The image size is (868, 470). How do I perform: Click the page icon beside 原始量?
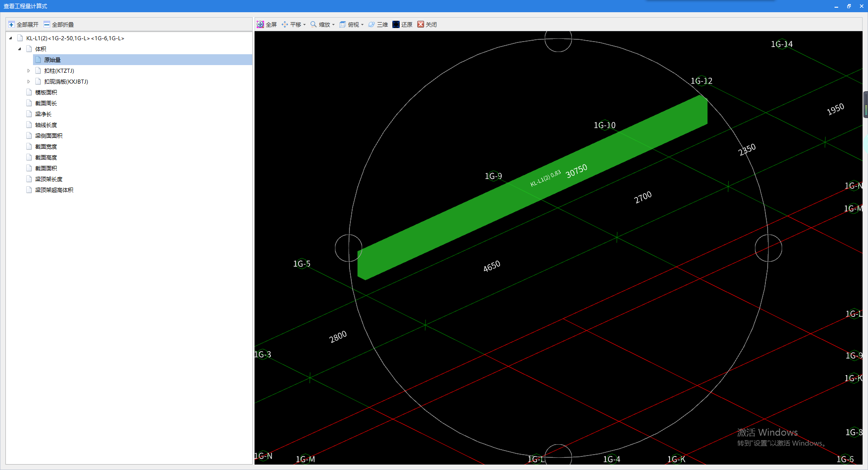38,60
